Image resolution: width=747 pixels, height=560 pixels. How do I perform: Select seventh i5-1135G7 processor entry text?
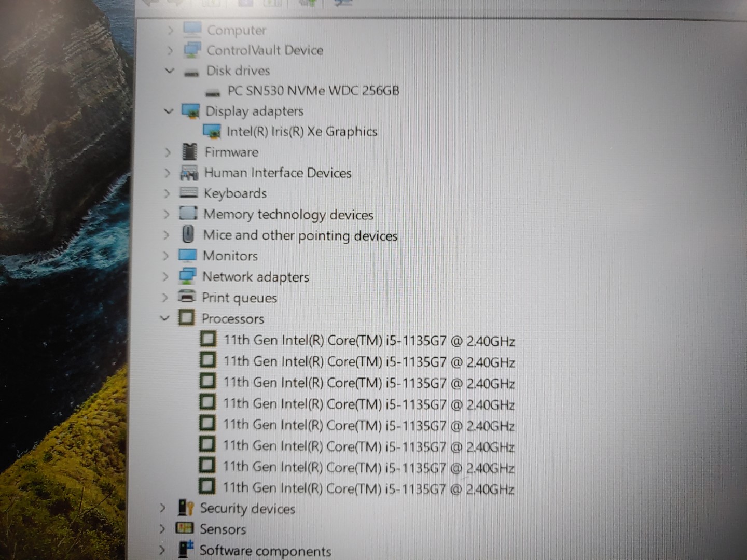click(368, 467)
